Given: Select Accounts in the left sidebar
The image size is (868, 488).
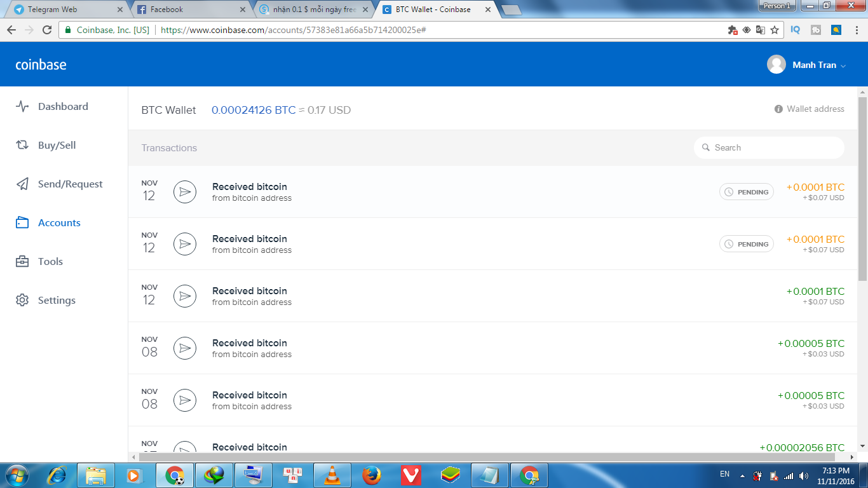Looking at the screenshot, I should coord(48,223).
